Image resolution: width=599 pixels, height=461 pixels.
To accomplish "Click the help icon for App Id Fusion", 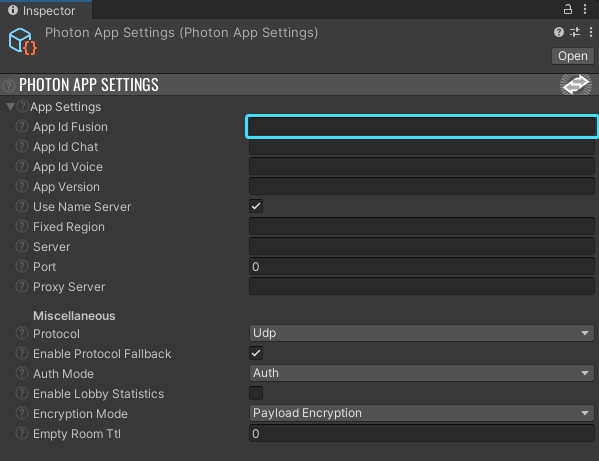I will point(22,126).
